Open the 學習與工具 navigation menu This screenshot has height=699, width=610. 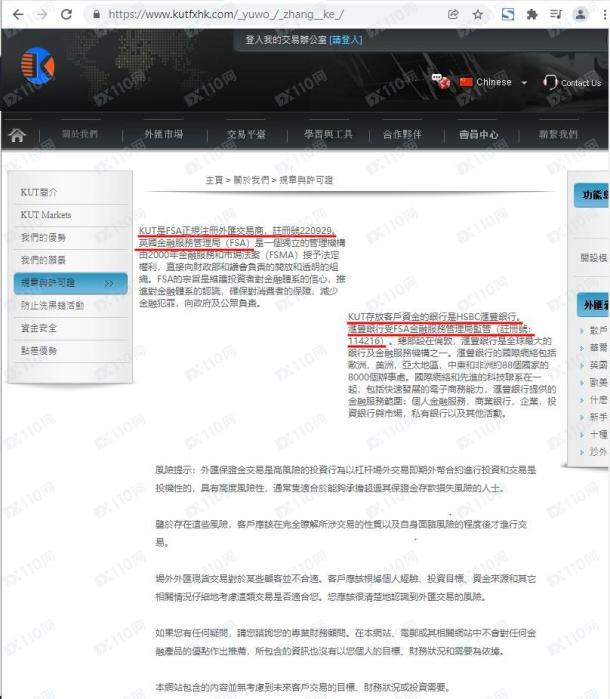pos(328,134)
